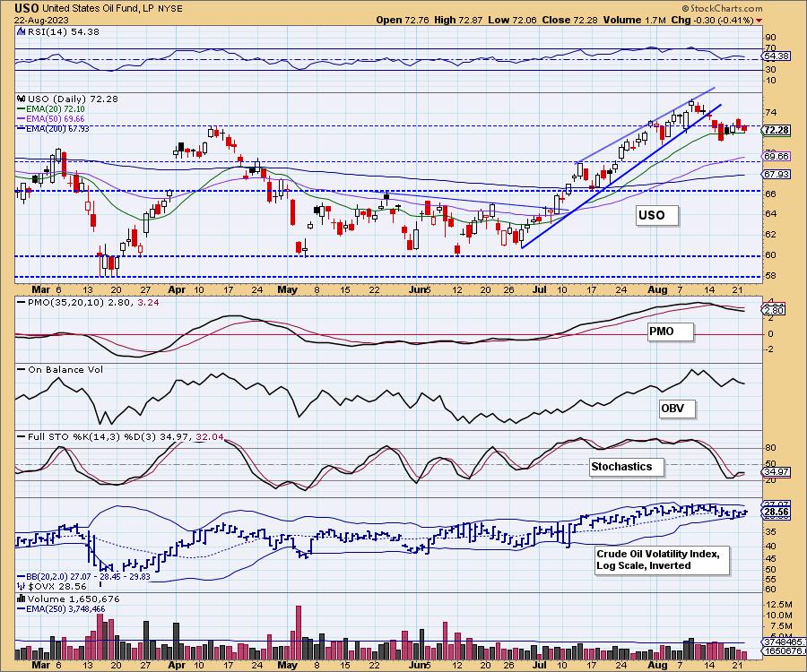
Task: Click the Volume legend bar icon
Action: pyautogui.click(x=22, y=599)
